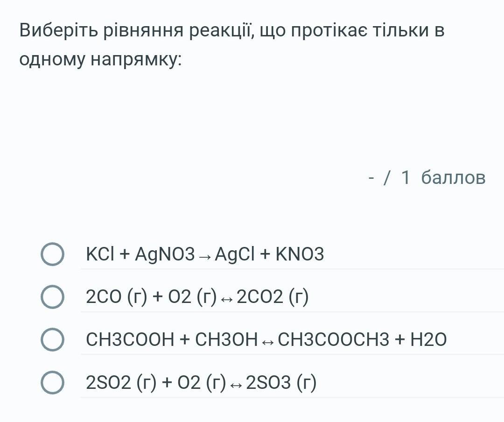Click the '- / 1 баллов' score label
504x422 pixels.
tap(427, 177)
